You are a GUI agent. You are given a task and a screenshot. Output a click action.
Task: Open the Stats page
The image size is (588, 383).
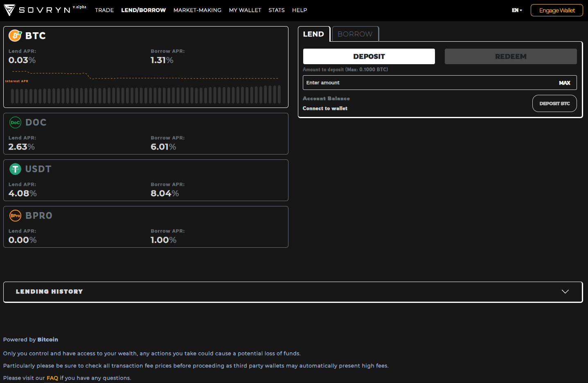click(x=277, y=10)
